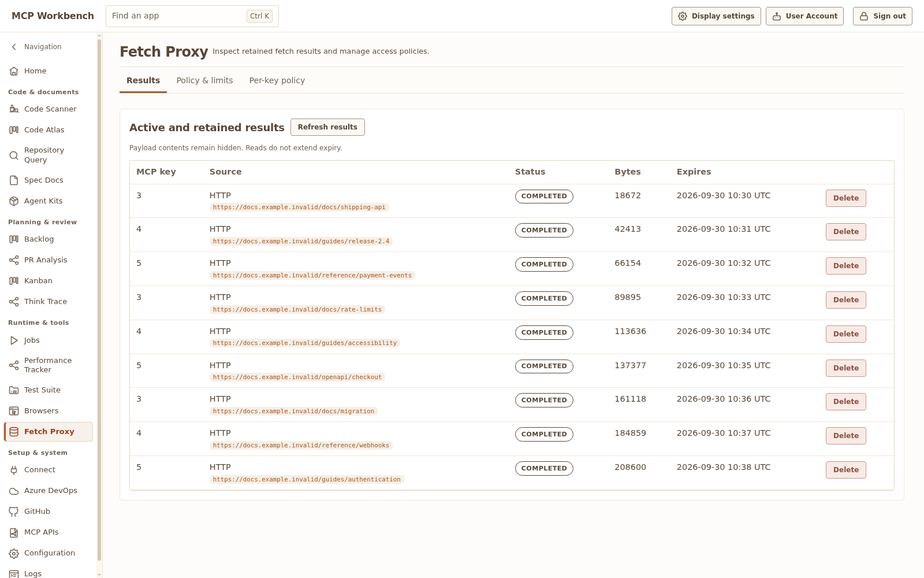
Task: Open Repository Query search icon
Action: click(x=14, y=155)
